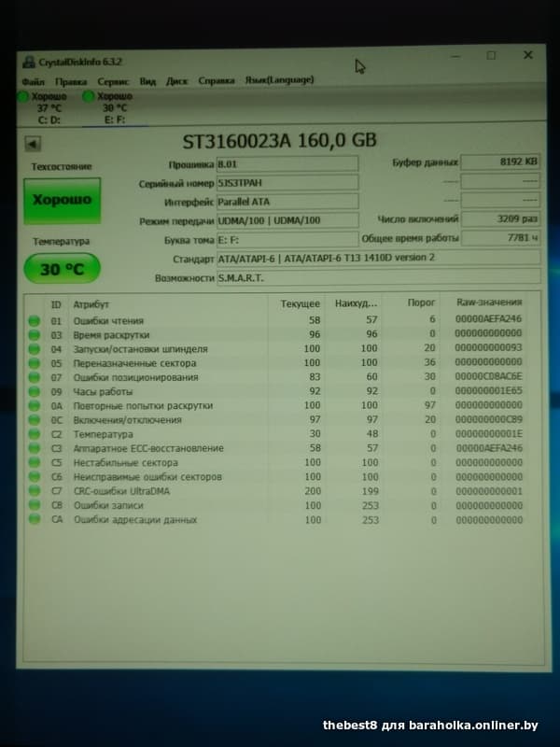Click the Возможности S.M.A.R.T. field
This screenshot has width=560, height=747.
tap(379, 276)
